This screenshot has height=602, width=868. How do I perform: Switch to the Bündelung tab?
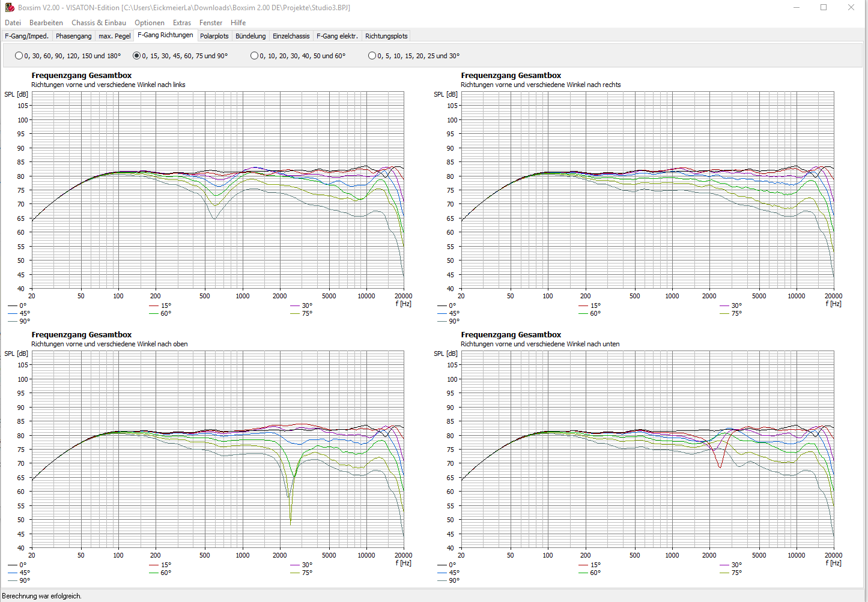(x=250, y=36)
